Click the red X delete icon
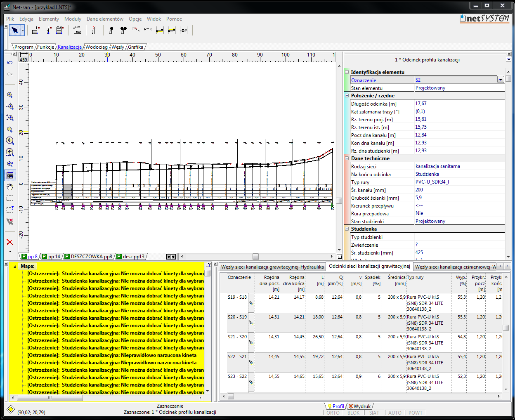The image size is (515, 420). (x=10, y=242)
